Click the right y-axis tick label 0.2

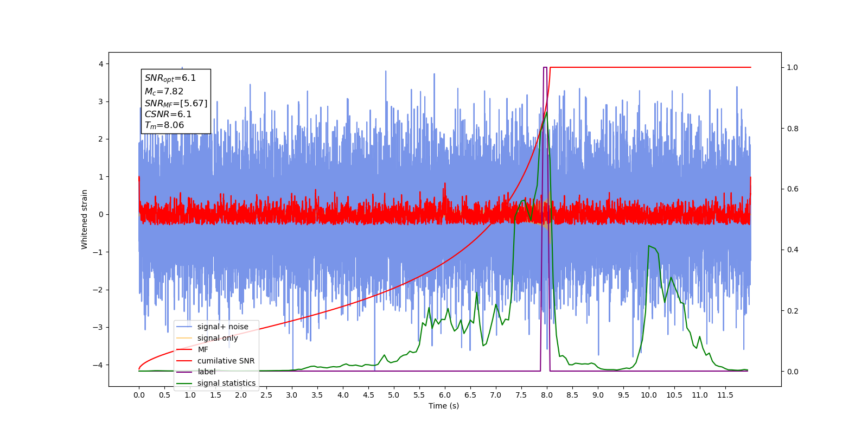coord(793,311)
